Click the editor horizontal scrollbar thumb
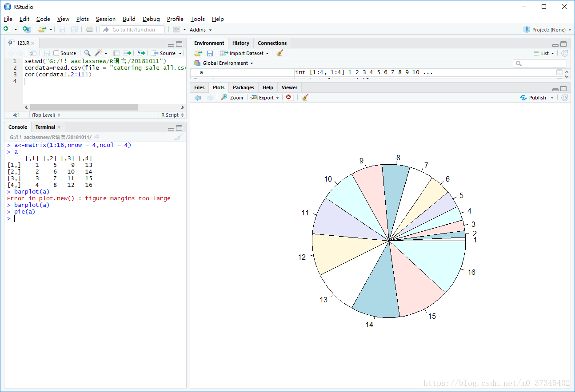The height and width of the screenshot is (392, 575). 84,107
